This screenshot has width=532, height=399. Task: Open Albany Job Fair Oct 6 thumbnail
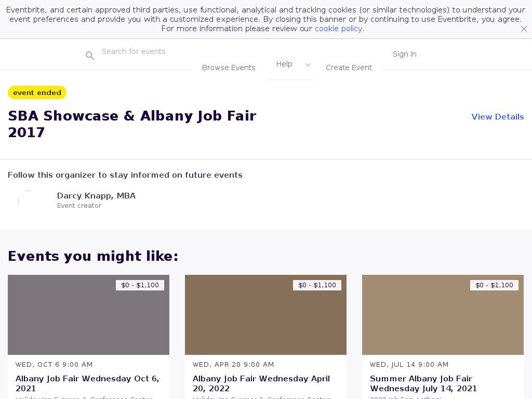88,315
